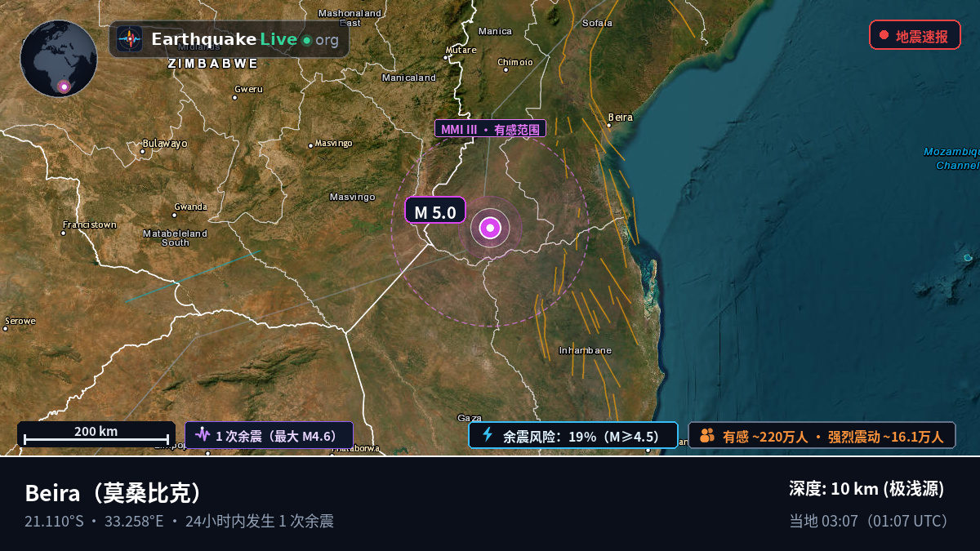
Task: Click the 200 km scale bar
Action: tap(96, 435)
